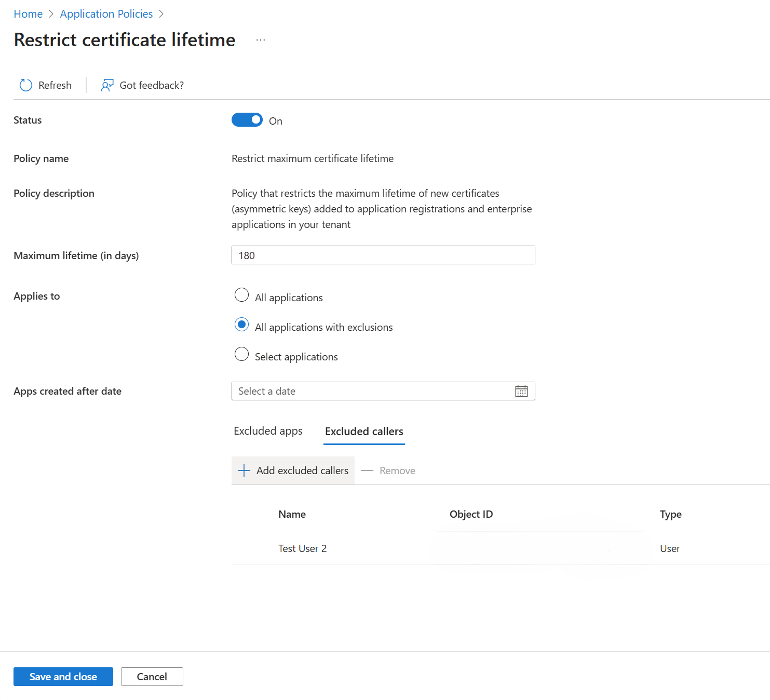
Task: Open the calendar icon for Apps created after date
Action: (521, 391)
